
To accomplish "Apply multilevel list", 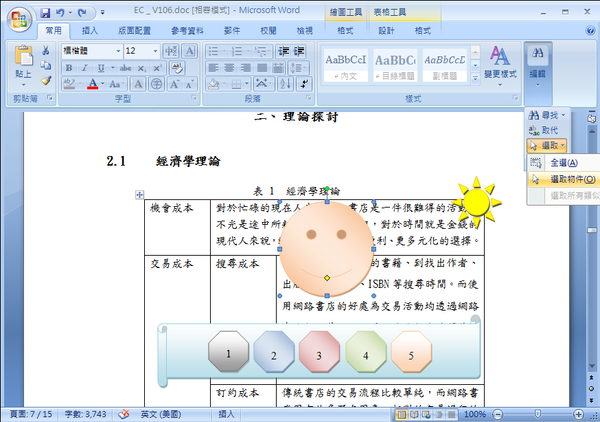I will pyautogui.click(x=261, y=51).
